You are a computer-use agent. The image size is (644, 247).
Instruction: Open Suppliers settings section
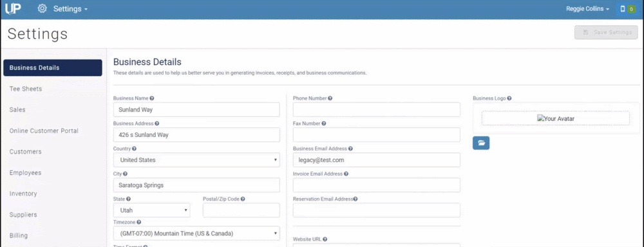[23, 215]
